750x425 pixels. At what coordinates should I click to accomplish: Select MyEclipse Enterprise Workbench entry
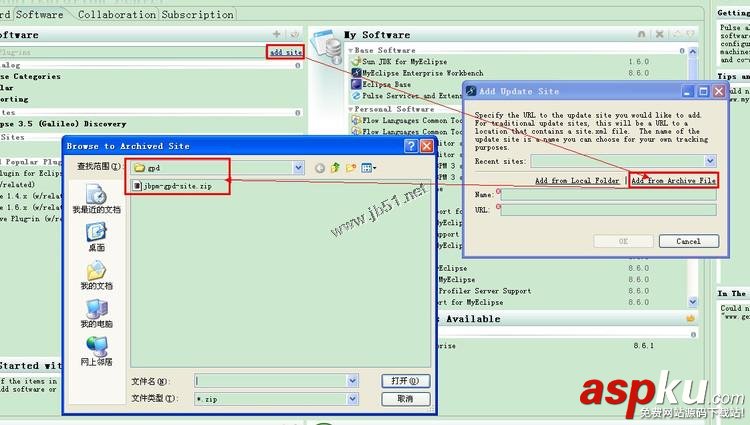coord(422,73)
